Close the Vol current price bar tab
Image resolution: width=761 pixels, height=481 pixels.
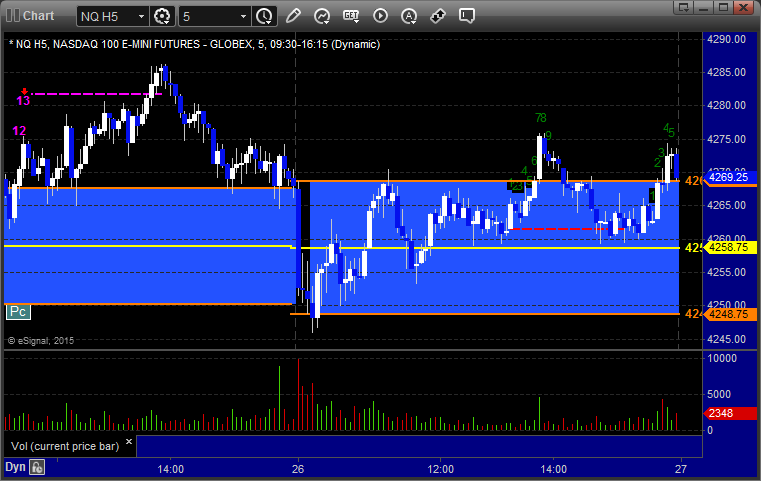point(129,442)
